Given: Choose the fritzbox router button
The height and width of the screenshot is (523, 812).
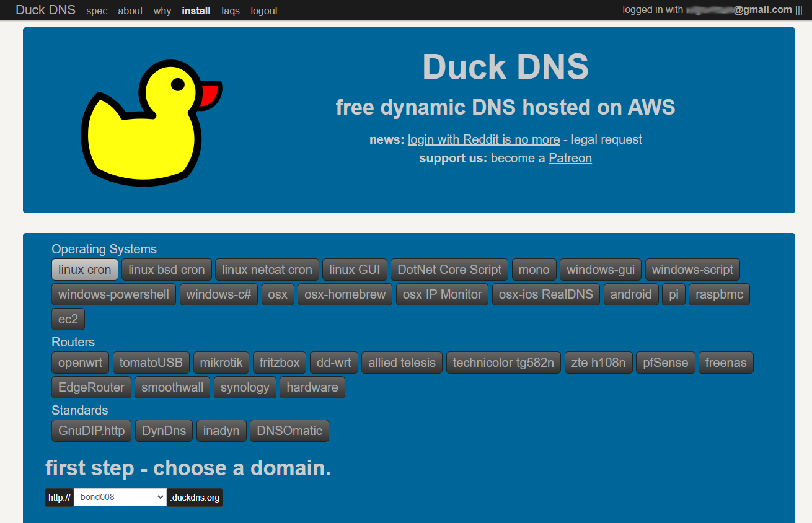Looking at the screenshot, I should click(x=280, y=363).
